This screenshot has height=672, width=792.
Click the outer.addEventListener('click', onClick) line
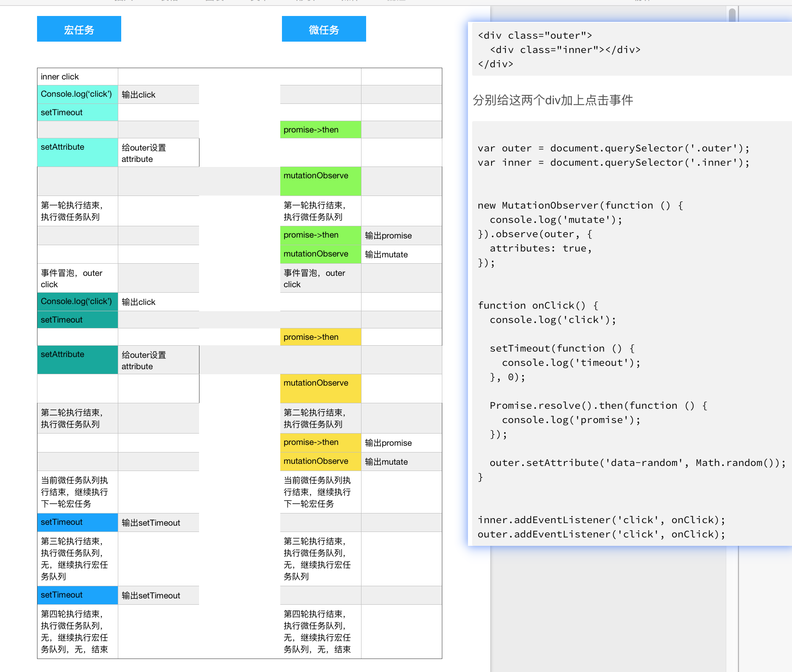[601, 534]
